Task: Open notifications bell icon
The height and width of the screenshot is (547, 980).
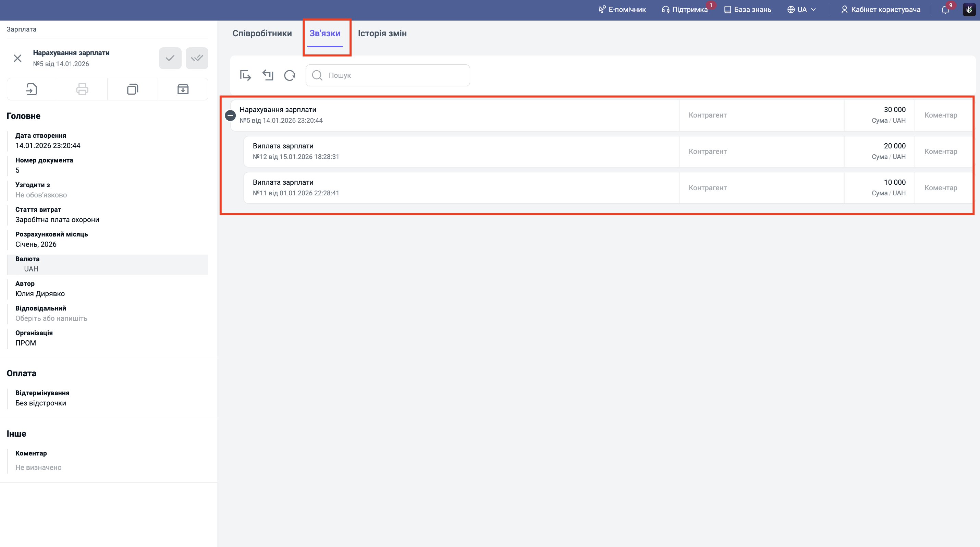Action: pos(945,10)
